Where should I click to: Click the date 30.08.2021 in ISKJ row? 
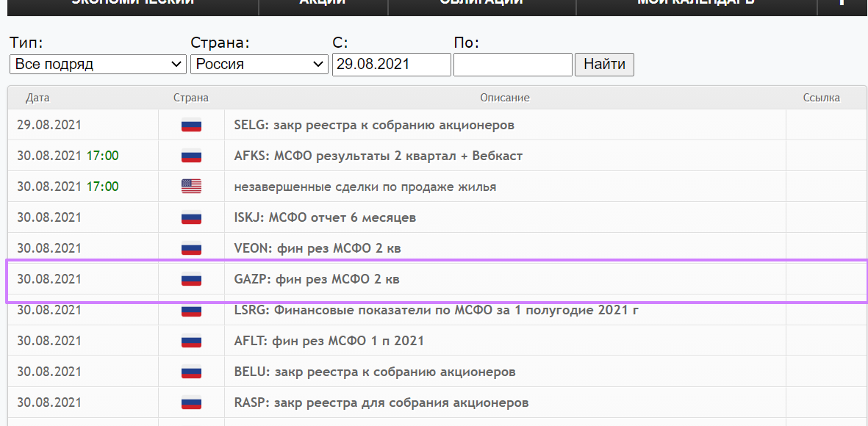[x=49, y=218]
